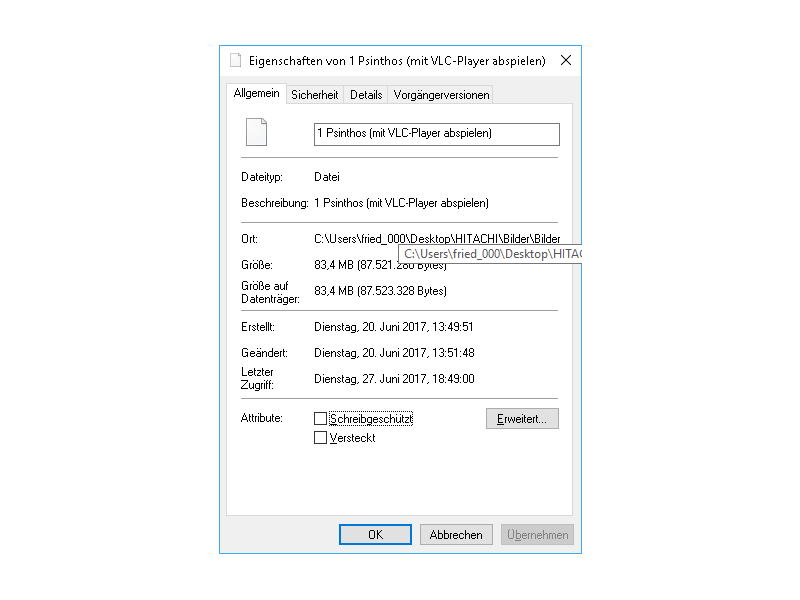Show the Vorgängerversionen tab
Screen dimensions: 800x600
tap(441, 95)
